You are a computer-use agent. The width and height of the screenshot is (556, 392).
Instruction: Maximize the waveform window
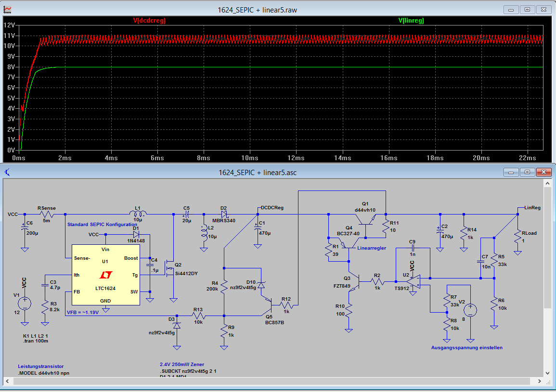[x=527, y=10]
